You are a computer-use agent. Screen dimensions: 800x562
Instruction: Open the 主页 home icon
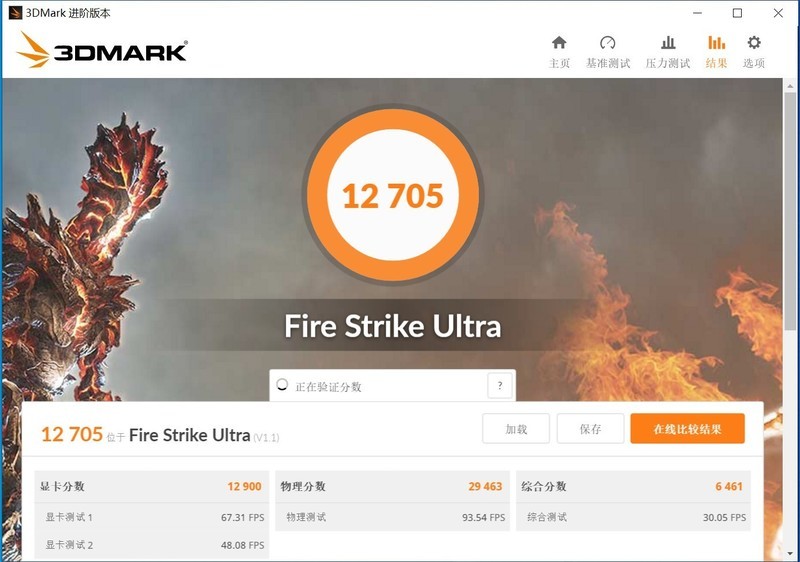click(559, 43)
